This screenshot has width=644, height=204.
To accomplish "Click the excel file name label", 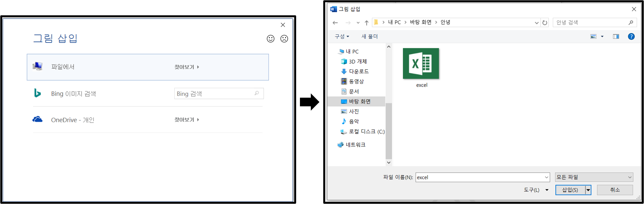I will (x=422, y=85).
